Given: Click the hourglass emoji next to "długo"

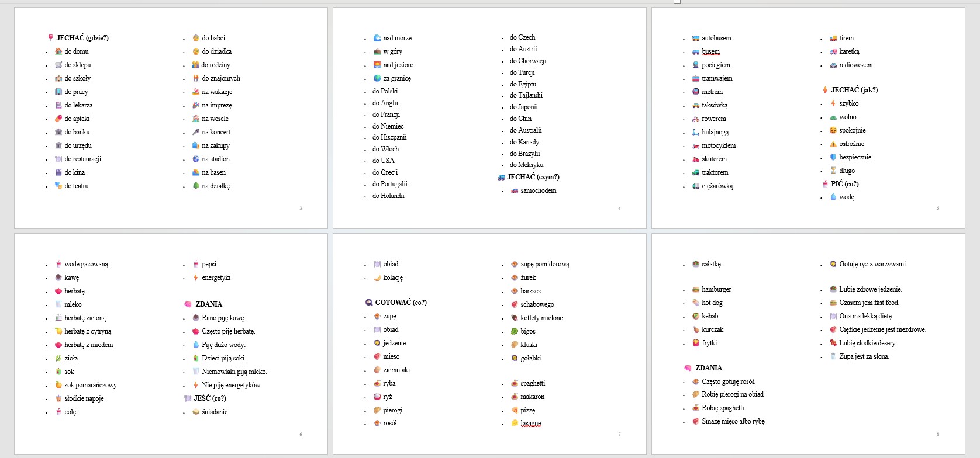Looking at the screenshot, I should pyautogui.click(x=833, y=171).
